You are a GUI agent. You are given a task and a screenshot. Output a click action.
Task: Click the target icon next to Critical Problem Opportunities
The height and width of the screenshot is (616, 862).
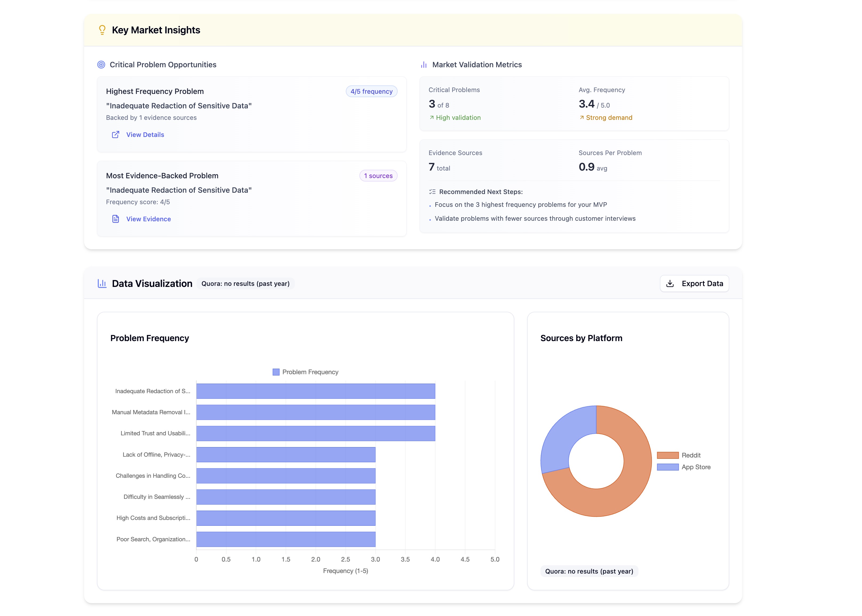point(101,65)
